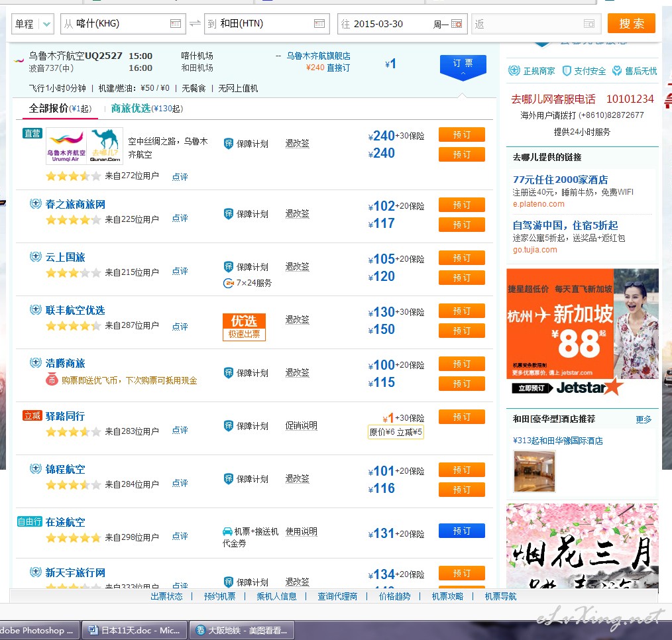The image size is (672, 640).
Task: Click the car icon beside 机票+接送机
Action: coord(227,531)
